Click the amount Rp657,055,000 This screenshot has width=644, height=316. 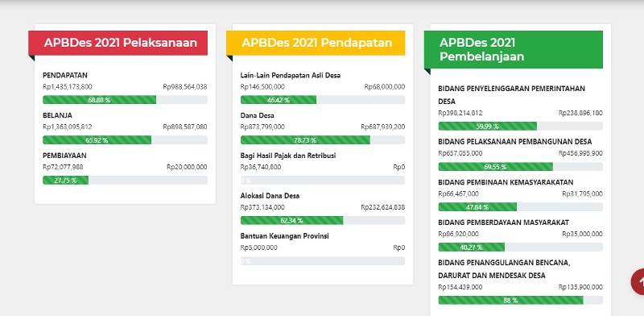[460, 153]
